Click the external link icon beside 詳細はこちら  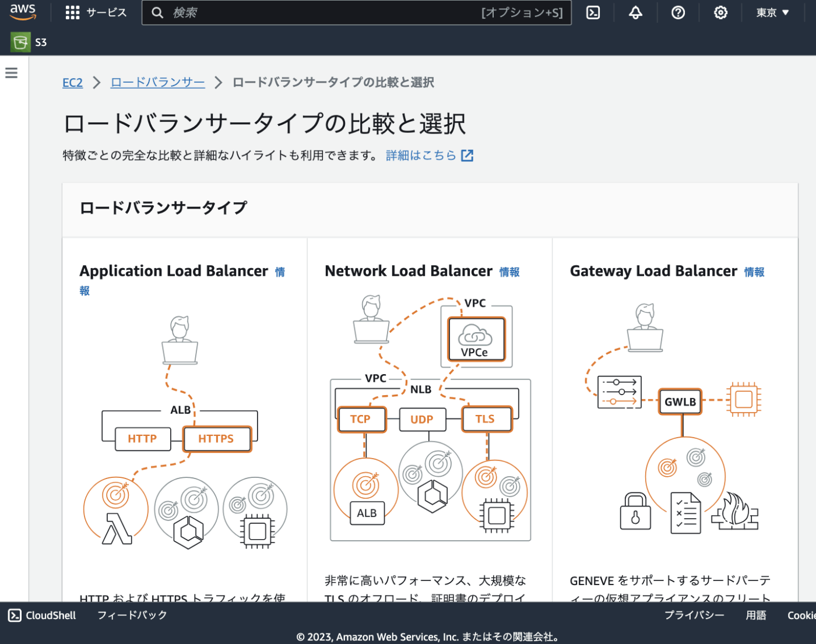coord(467,155)
